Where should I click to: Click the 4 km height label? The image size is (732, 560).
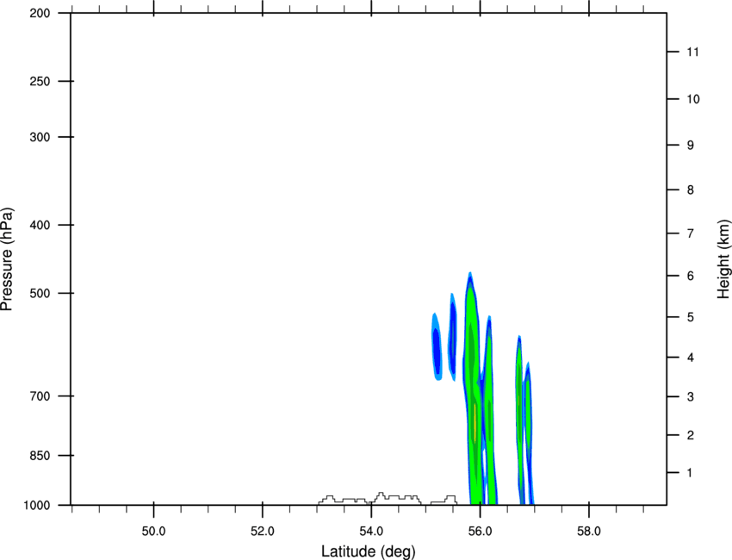coord(691,358)
